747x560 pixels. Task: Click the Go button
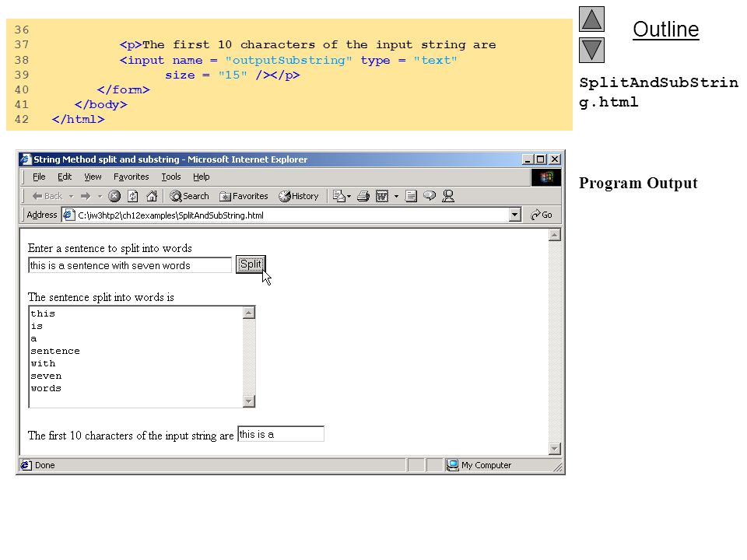tap(542, 215)
